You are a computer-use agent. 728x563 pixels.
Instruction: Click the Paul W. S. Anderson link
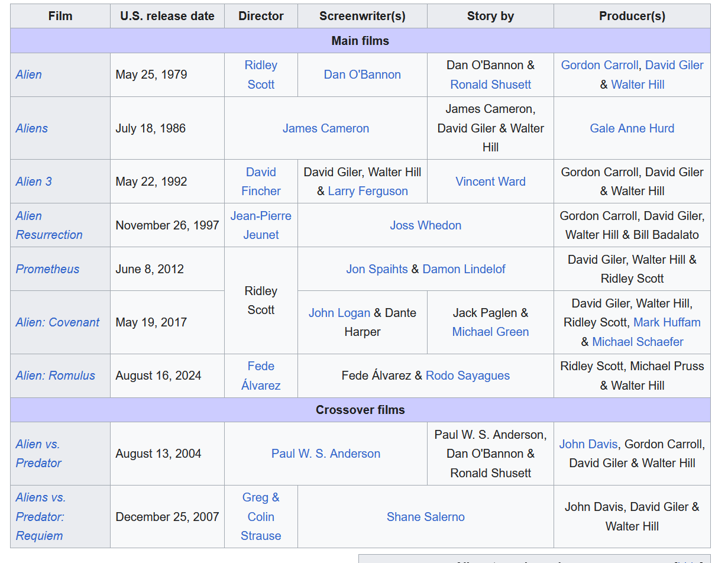click(325, 454)
